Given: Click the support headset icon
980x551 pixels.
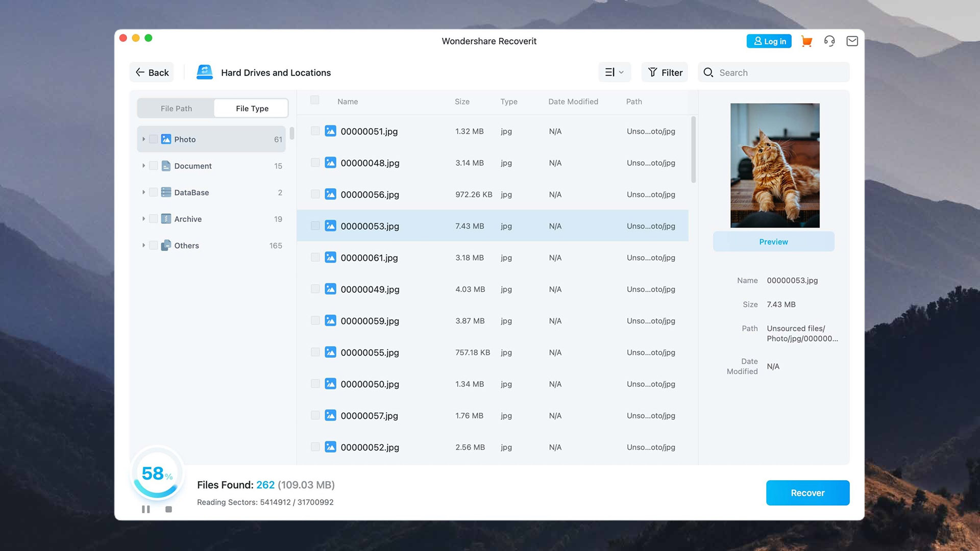Looking at the screenshot, I should pos(829,41).
